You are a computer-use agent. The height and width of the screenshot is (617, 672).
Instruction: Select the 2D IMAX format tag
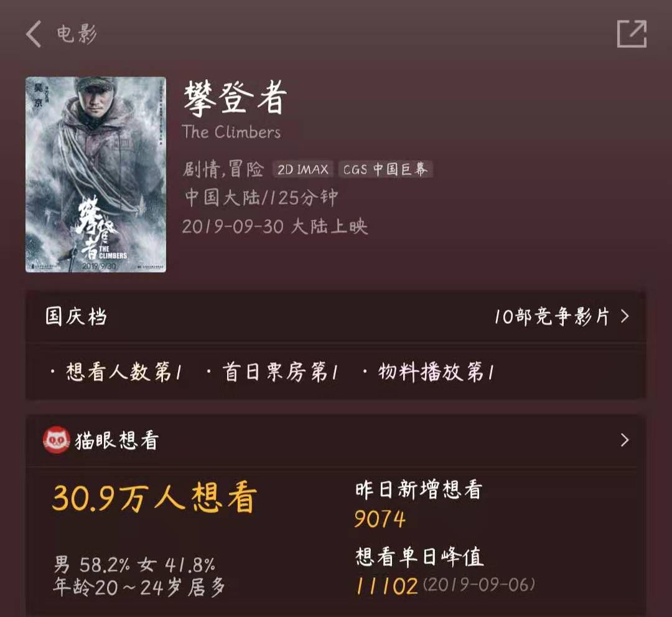303,169
